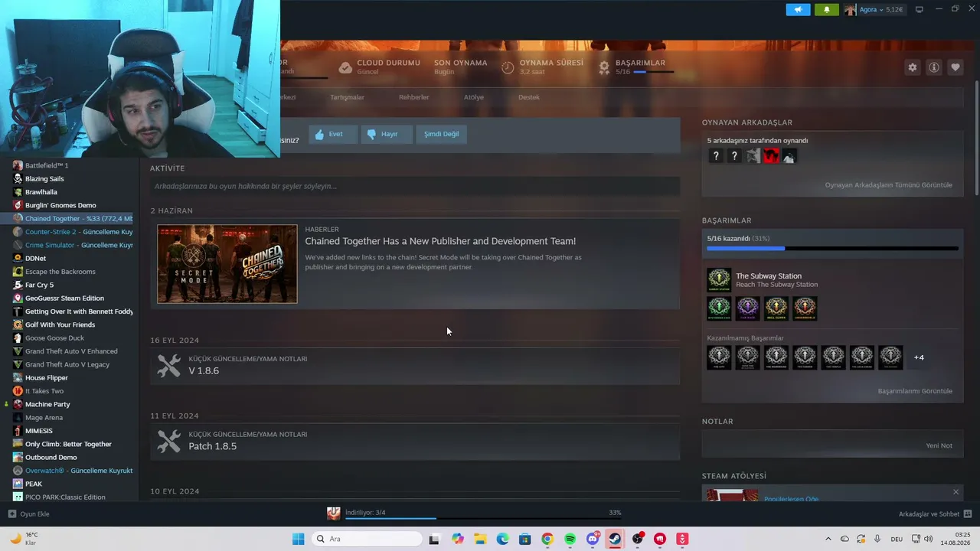Viewport: 980px width, 551px height.
Task: Click the playtime clock icon
Action: (508, 67)
